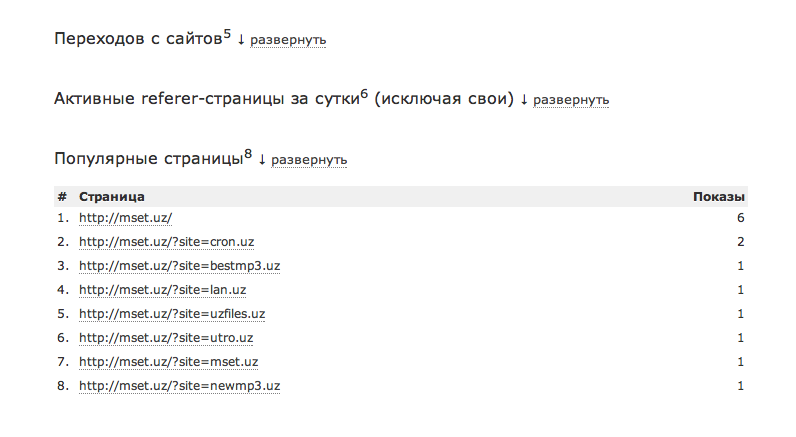Click the show count 6 for mset.uz

point(741,217)
